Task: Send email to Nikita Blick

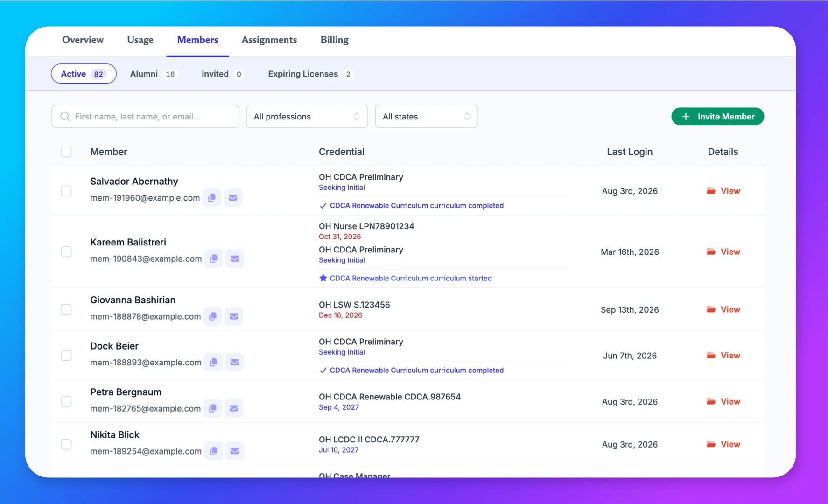Action: [235, 451]
